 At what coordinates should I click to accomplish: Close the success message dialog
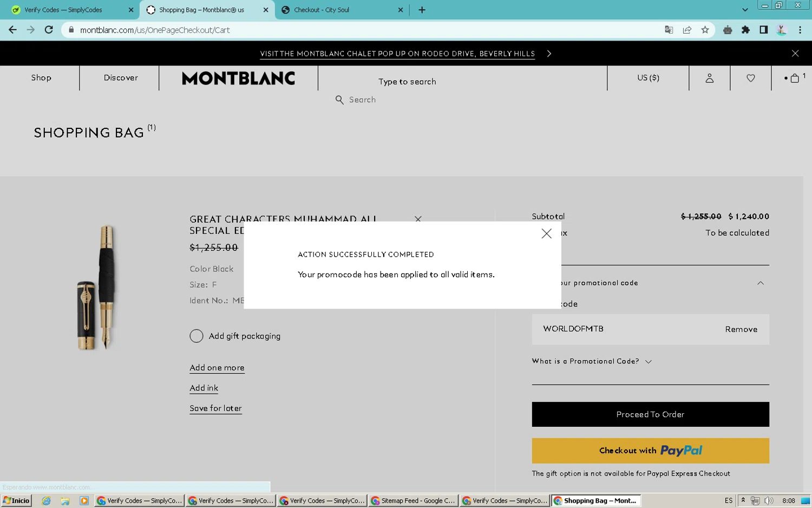tap(546, 233)
